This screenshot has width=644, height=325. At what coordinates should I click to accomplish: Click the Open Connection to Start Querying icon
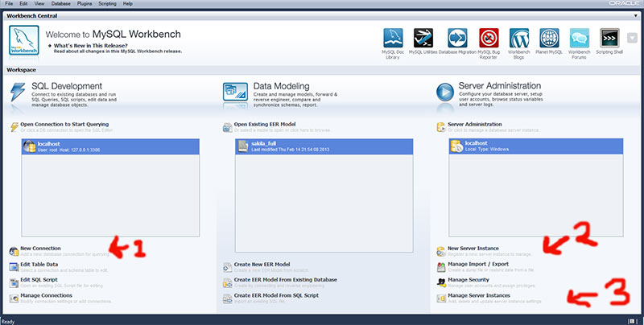14,127
